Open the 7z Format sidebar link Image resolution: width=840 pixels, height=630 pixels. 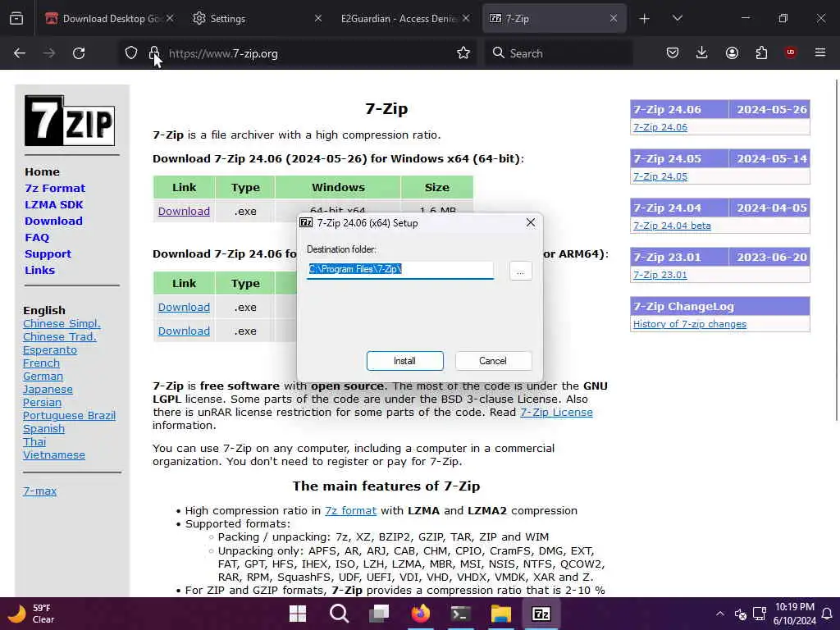pos(55,188)
